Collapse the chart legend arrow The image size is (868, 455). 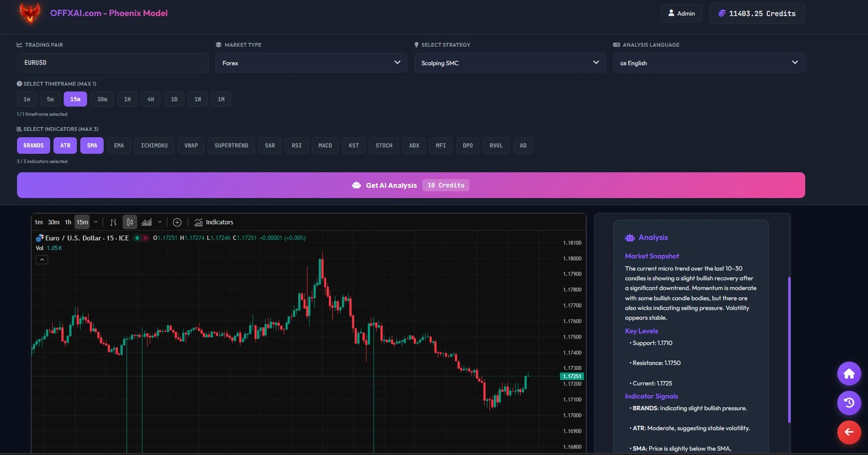click(x=42, y=260)
